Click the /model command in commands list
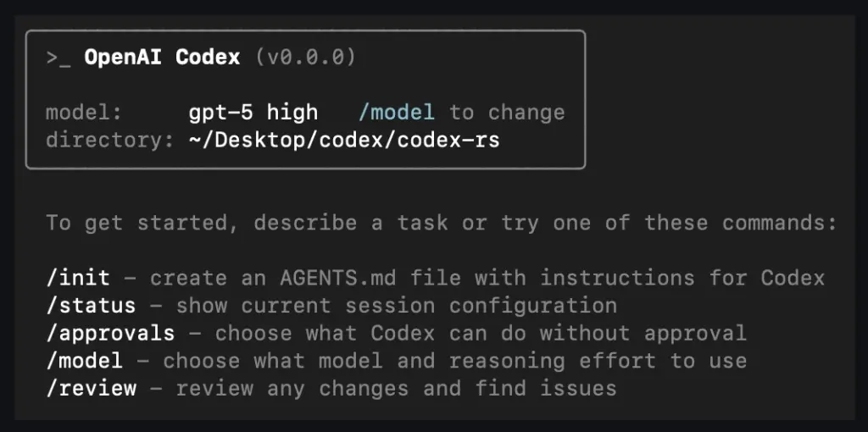 85,361
